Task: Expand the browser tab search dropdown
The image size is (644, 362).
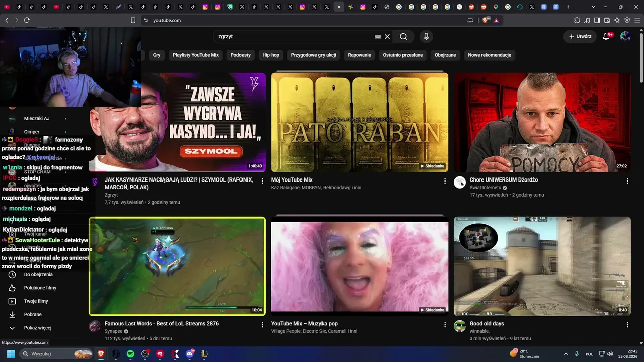Action: point(593,7)
